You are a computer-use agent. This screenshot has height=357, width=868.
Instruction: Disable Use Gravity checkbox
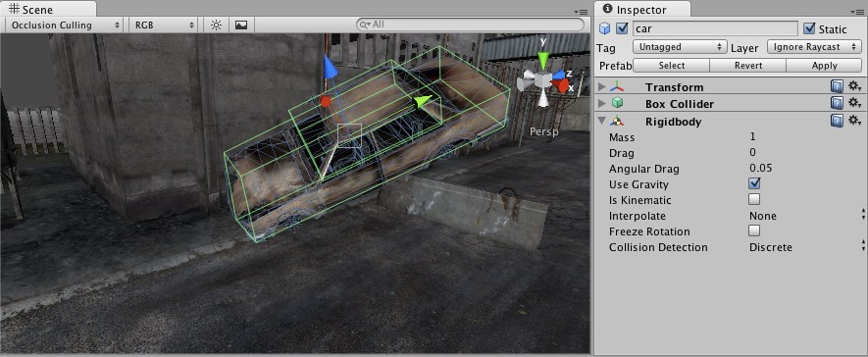[x=754, y=183]
